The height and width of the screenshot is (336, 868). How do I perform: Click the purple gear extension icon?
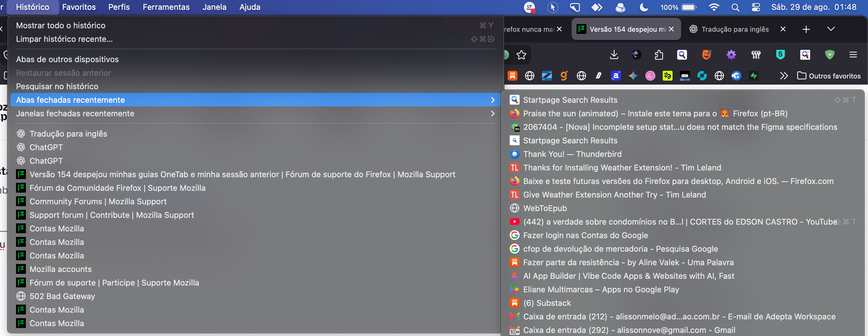[x=731, y=54]
